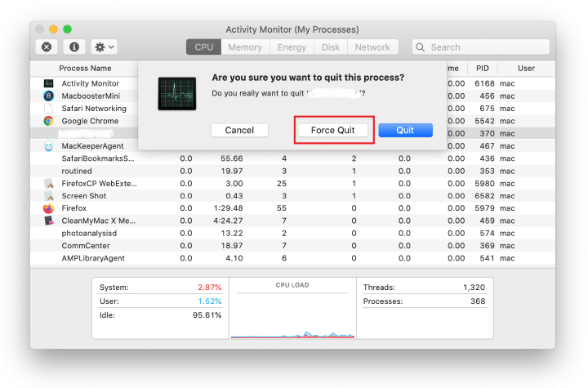Viewport: 588px width, 388px height.
Task: Click the User 1.52% value
Action: point(210,301)
